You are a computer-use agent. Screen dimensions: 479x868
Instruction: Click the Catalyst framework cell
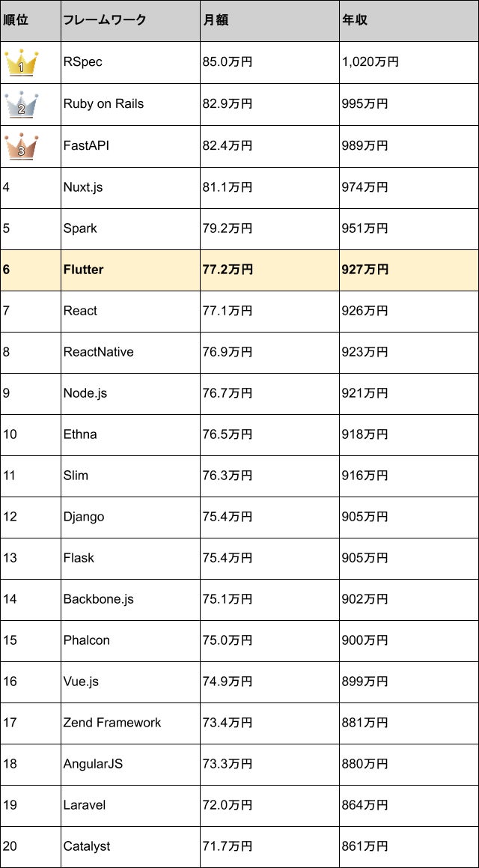(x=130, y=846)
